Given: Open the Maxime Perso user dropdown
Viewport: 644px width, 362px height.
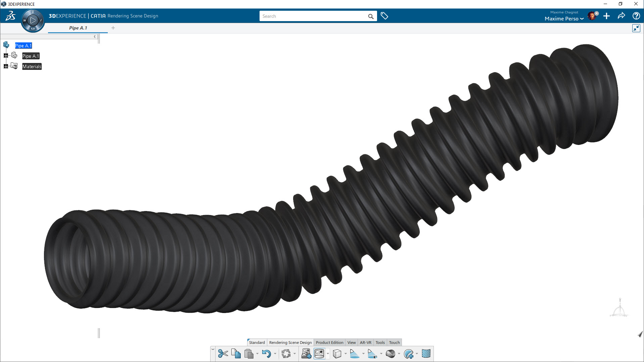Looking at the screenshot, I should [564, 19].
